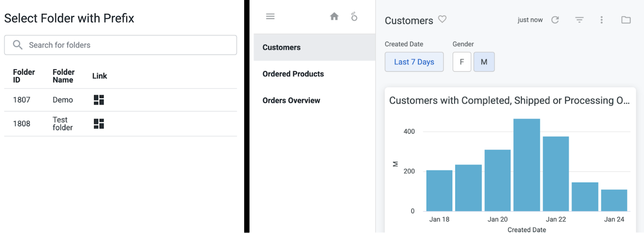The width and height of the screenshot is (644, 233).
Task: Open the filters icon in dashboard header
Action: pos(579,20)
